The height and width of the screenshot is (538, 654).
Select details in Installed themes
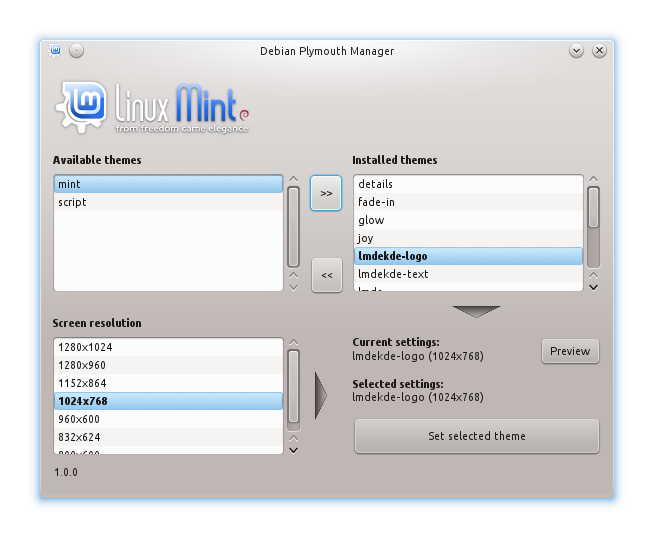coord(468,184)
